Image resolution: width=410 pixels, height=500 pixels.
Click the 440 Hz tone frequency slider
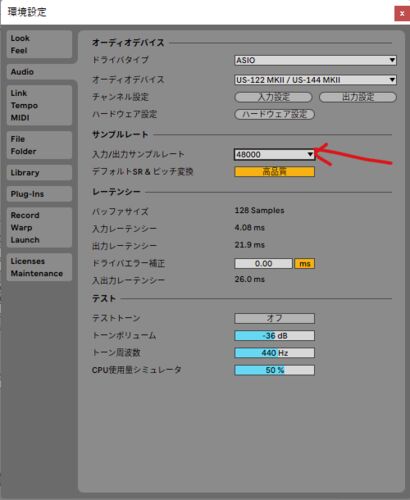click(274, 353)
